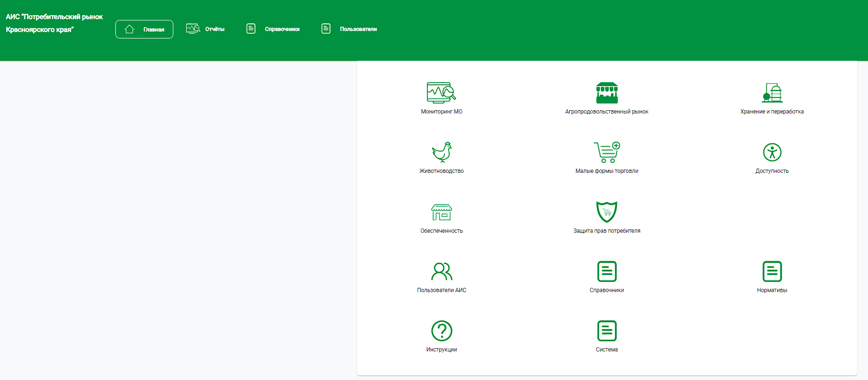The width and height of the screenshot is (868, 380).
Task: Click the document icon next to Справочники in header
Action: coord(251,28)
